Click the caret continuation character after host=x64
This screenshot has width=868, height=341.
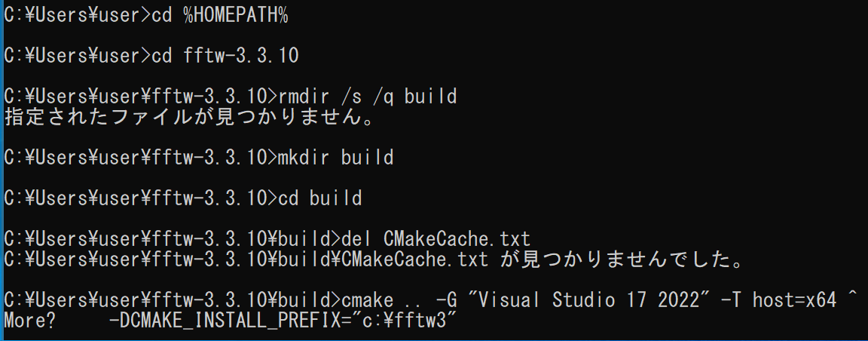pyautogui.click(x=852, y=296)
